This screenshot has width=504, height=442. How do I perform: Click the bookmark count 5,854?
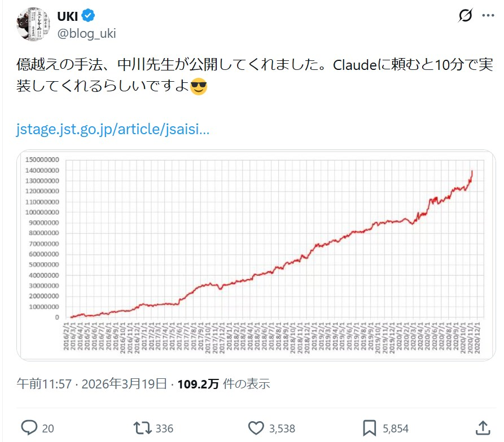point(395,428)
